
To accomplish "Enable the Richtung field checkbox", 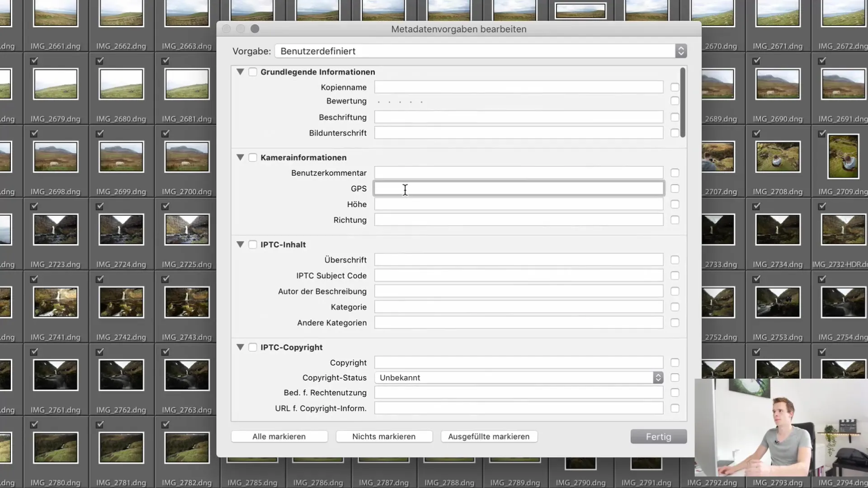I will click(x=675, y=220).
